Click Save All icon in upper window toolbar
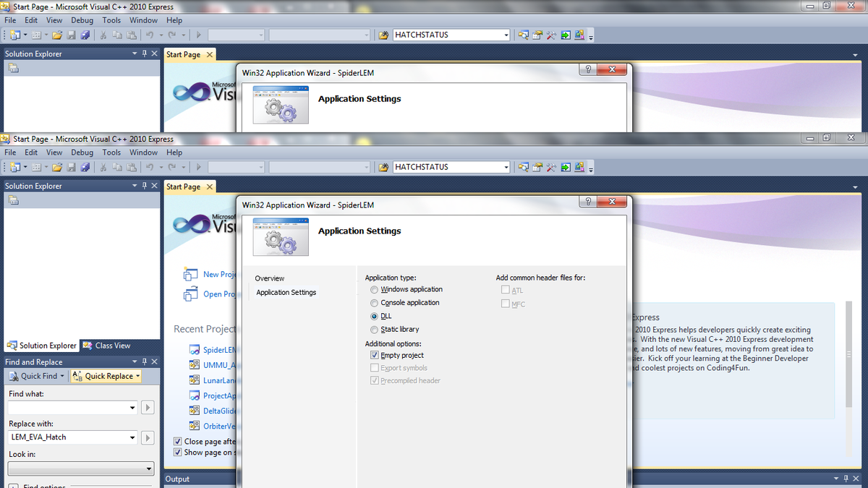Screen dimensions: 868x488 point(85,35)
